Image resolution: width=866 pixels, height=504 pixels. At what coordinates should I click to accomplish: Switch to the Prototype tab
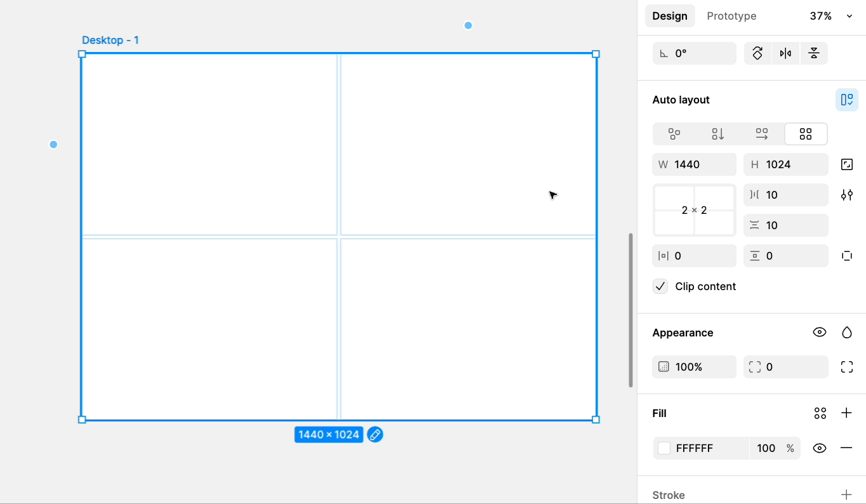731,16
